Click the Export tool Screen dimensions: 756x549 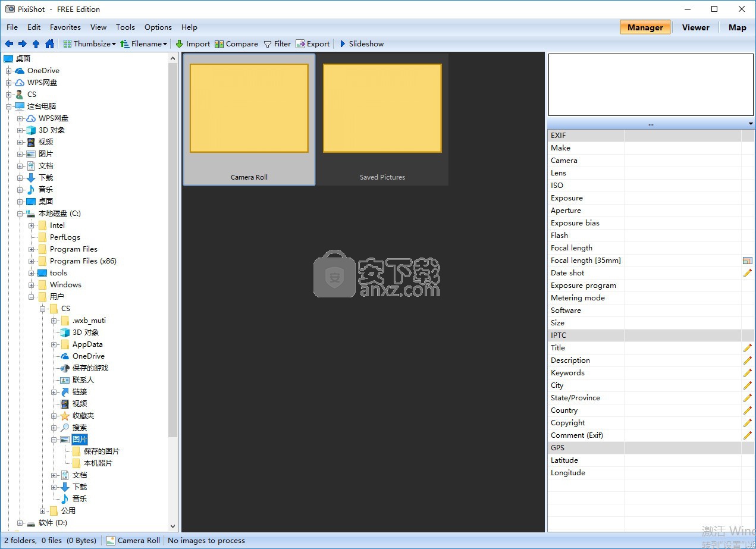pos(313,44)
